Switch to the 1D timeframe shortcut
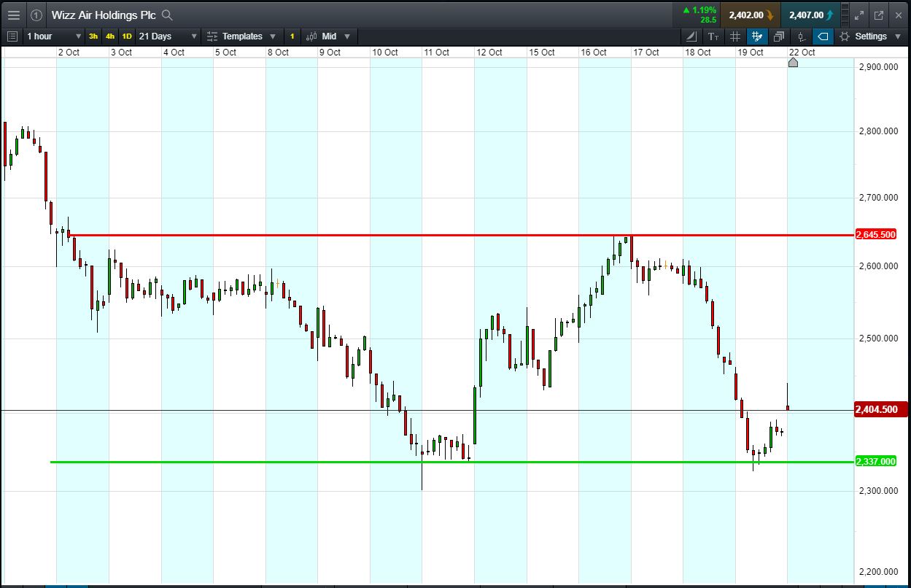The image size is (911, 588). point(127,36)
